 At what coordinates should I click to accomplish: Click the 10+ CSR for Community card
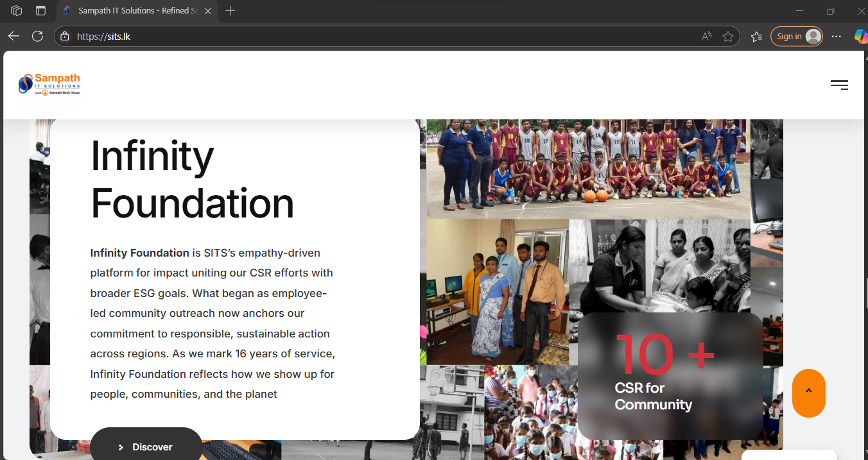[670, 376]
